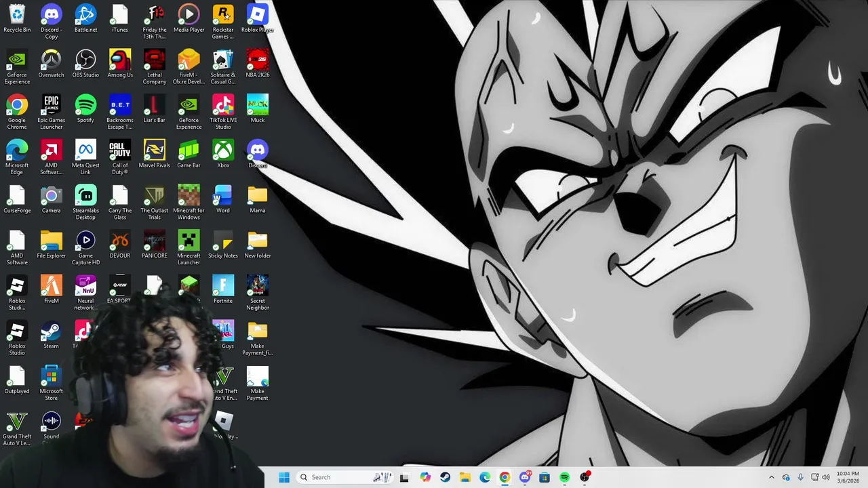
Task: Launch NBA 2K26 desktop shortcut
Action: click(258, 64)
